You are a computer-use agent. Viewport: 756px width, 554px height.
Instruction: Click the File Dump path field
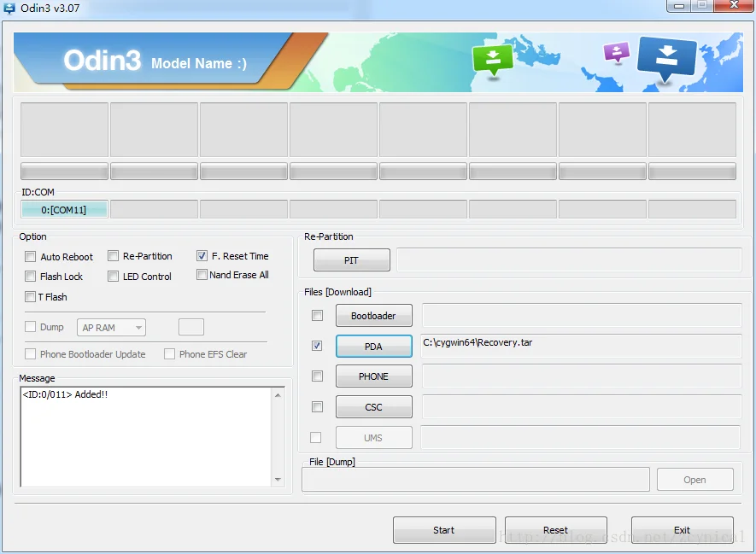(x=476, y=480)
